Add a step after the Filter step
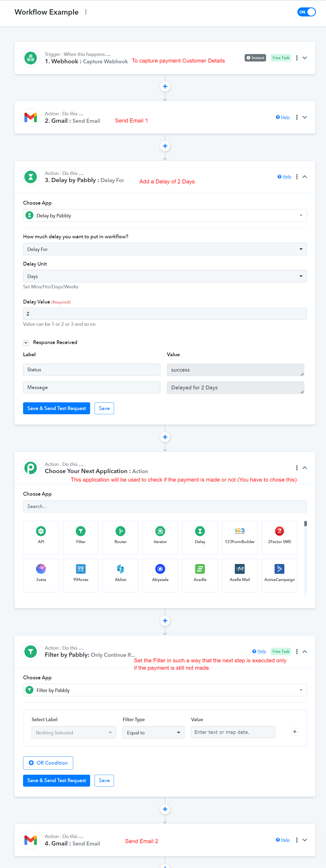Image resolution: width=326 pixels, height=868 pixels. (165, 809)
